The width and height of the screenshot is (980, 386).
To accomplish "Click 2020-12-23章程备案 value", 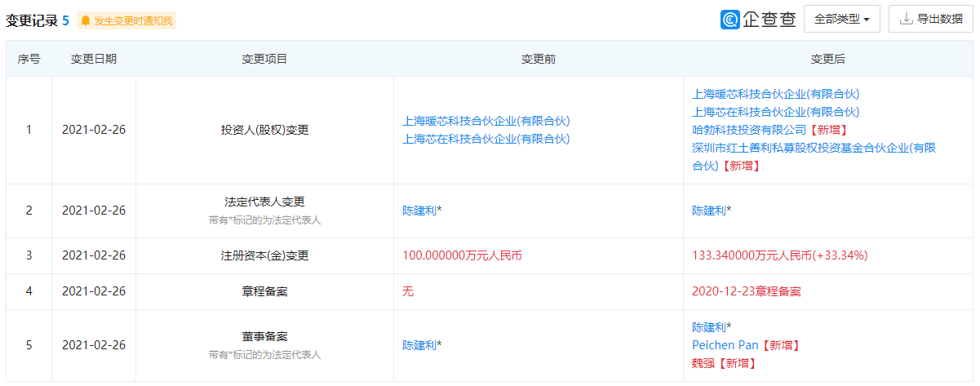I will (747, 291).
